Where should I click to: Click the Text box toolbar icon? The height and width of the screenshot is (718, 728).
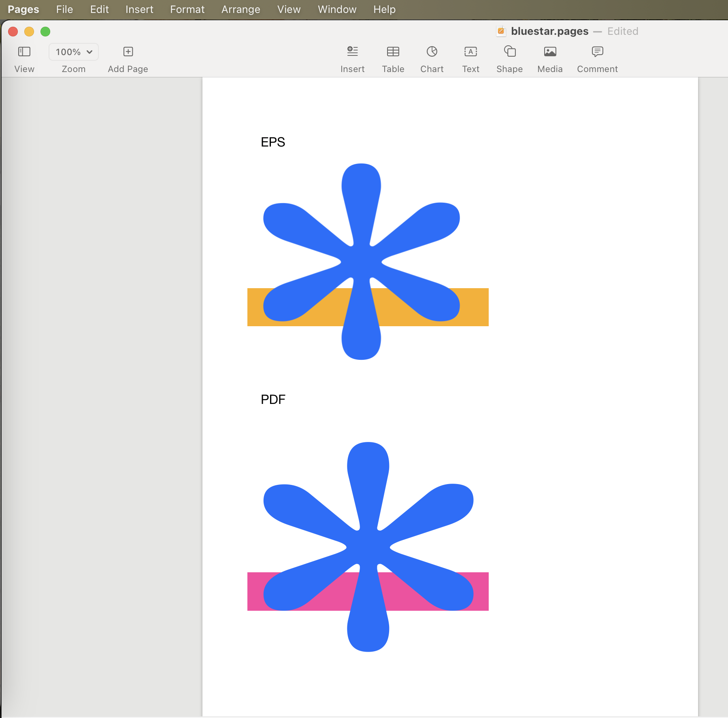click(x=470, y=51)
